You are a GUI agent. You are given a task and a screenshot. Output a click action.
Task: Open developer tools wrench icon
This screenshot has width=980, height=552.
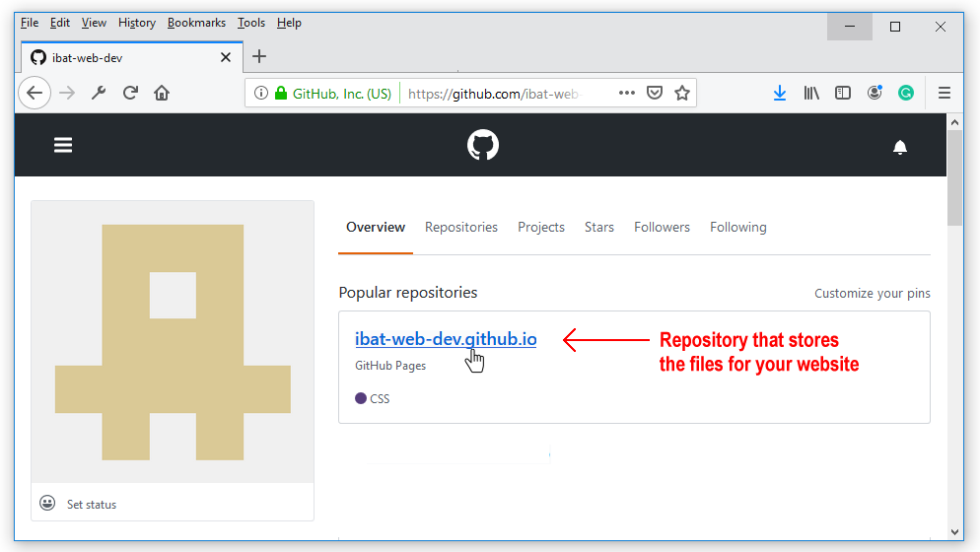[99, 93]
